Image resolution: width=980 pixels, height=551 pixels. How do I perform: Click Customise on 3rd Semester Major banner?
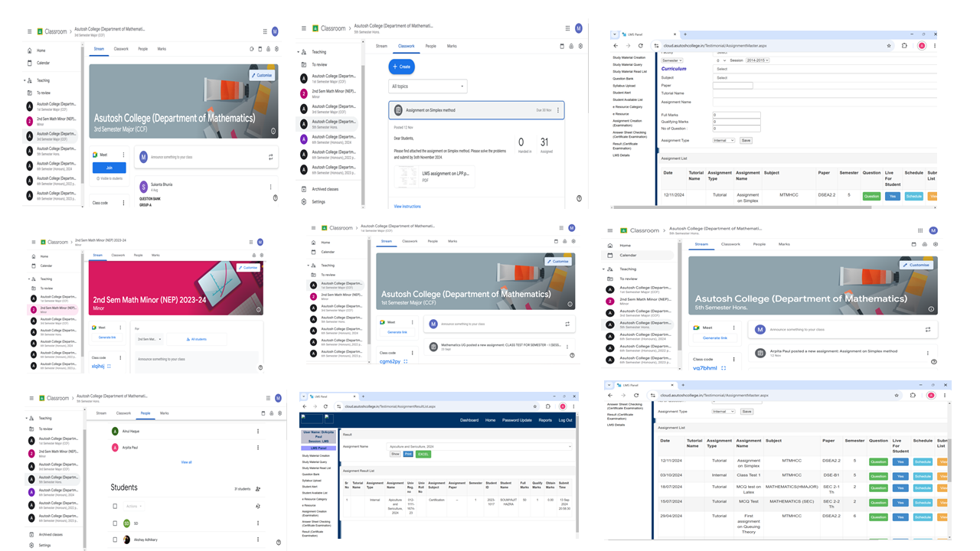click(262, 76)
